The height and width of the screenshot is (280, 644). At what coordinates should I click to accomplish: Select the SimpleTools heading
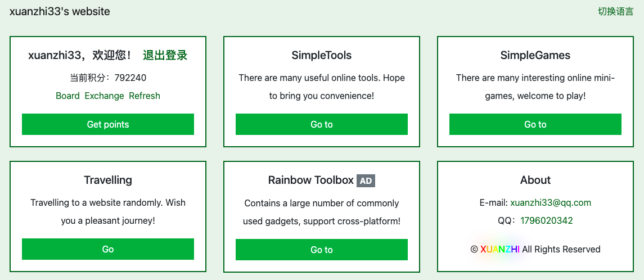pos(322,55)
